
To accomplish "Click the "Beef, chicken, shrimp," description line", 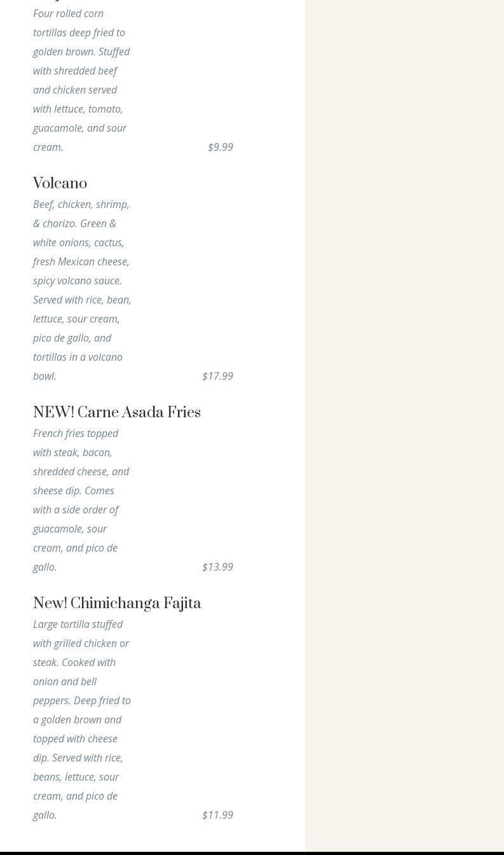I will pyautogui.click(x=81, y=204).
